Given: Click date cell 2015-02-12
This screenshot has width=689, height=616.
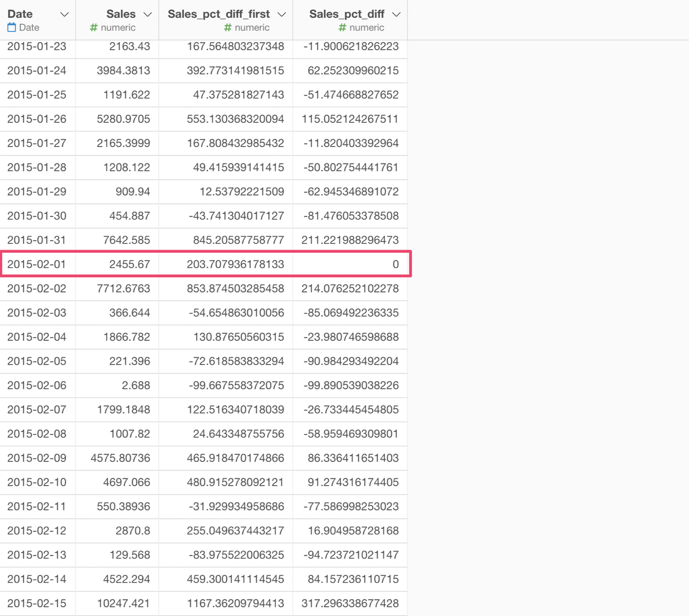Looking at the screenshot, I should pos(37,530).
